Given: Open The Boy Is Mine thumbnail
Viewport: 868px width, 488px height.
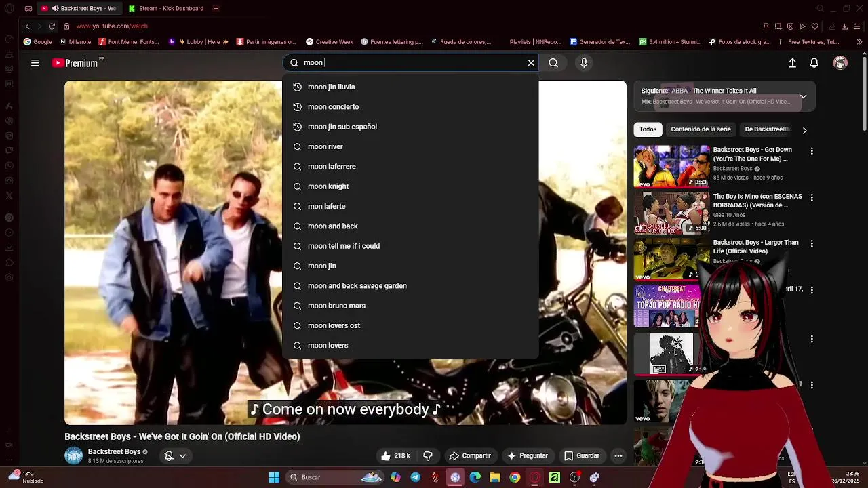Looking at the screenshot, I should [x=671, y=213].
